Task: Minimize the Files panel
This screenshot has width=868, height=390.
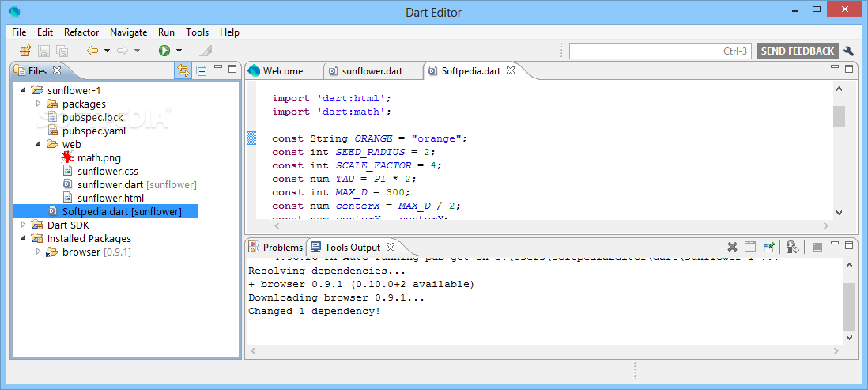Action: 219,67
